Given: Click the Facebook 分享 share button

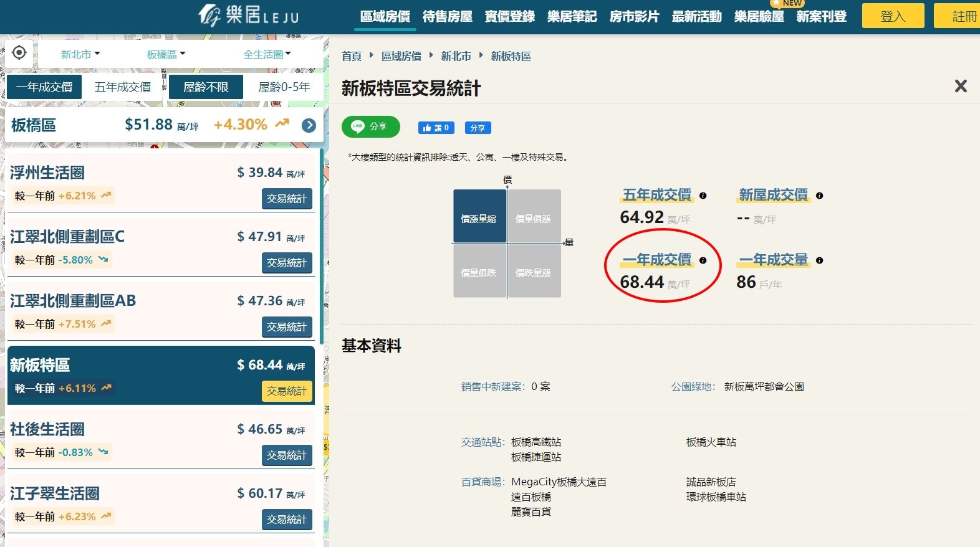Looking at the screenshot, I should (478, 128).
